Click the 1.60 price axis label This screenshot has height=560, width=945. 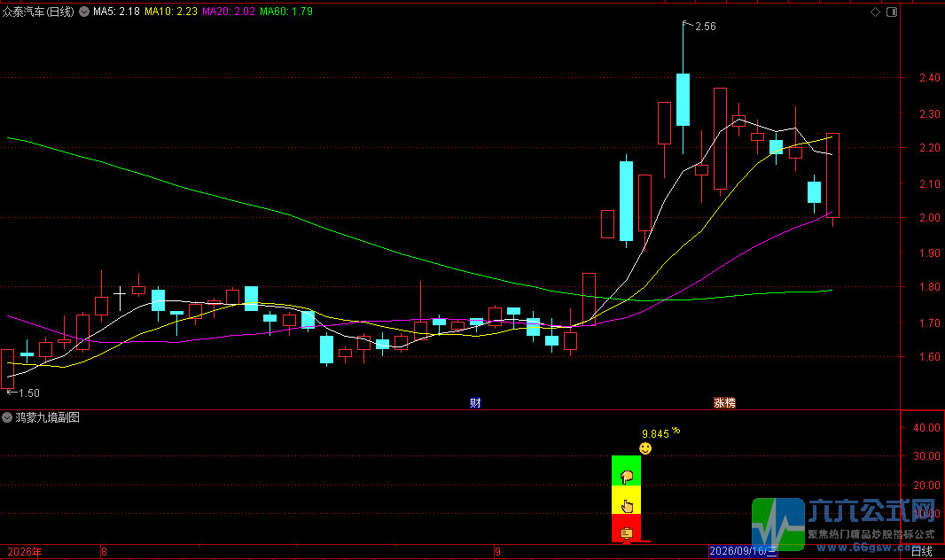tap(929, 356)
